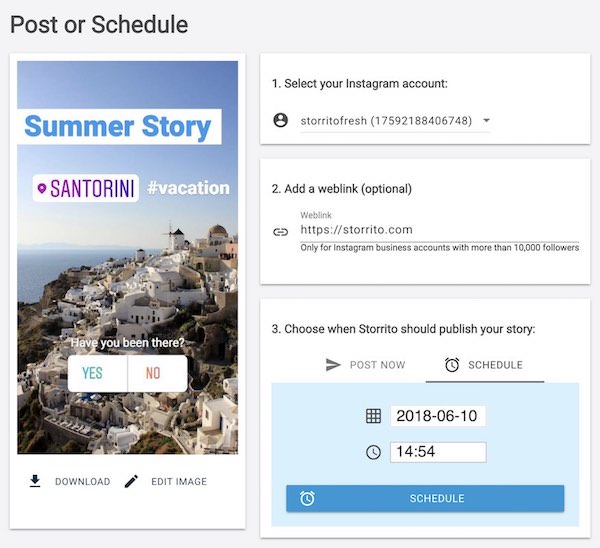Click the clock icon beside time field

click(373, 452)
